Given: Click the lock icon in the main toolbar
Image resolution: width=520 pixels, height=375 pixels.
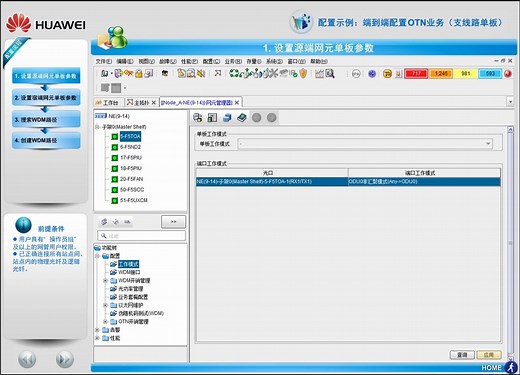Looking at the screenshot, I should click(139, 73).
